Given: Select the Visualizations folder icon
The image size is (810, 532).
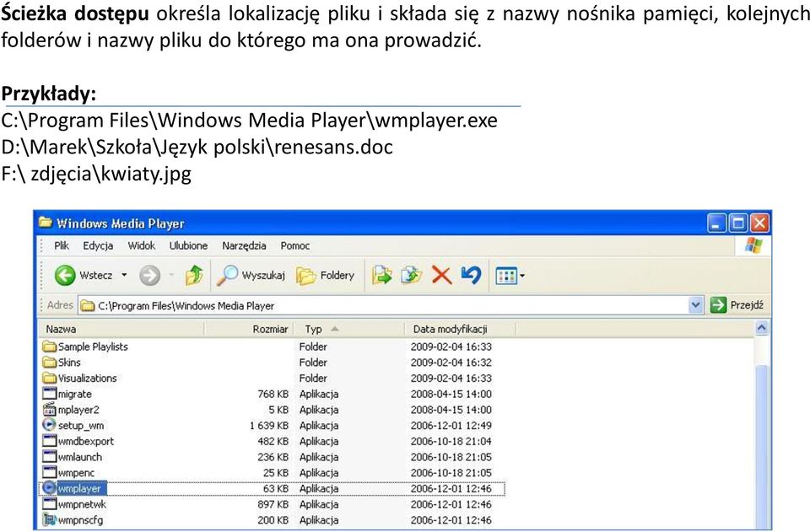Looking at the screenshot, I should click(x=49, y=379).
